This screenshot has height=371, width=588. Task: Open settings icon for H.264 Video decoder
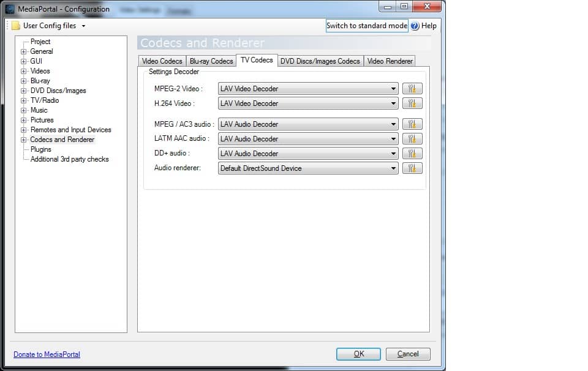pos(412,103)
